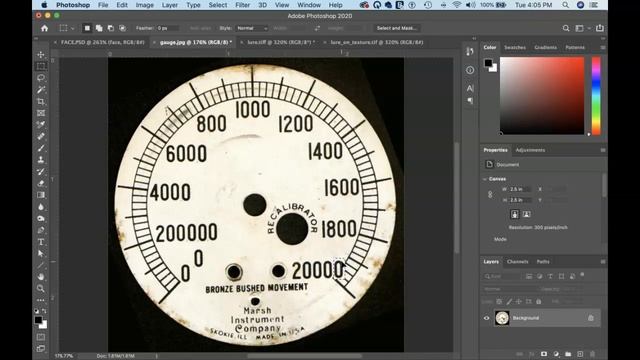Open the layer blend mode dropdown
Screen dimensions: 640x360
tap(509, 289)
